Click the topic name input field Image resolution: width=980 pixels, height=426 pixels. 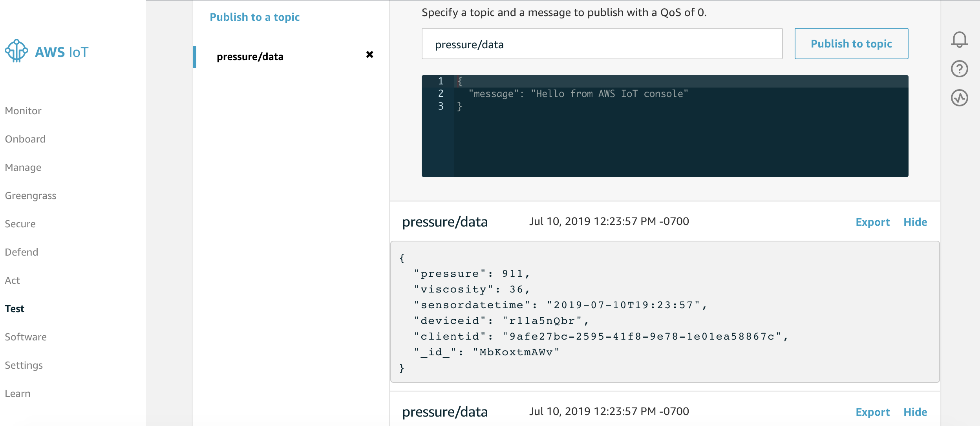(602, 44)
